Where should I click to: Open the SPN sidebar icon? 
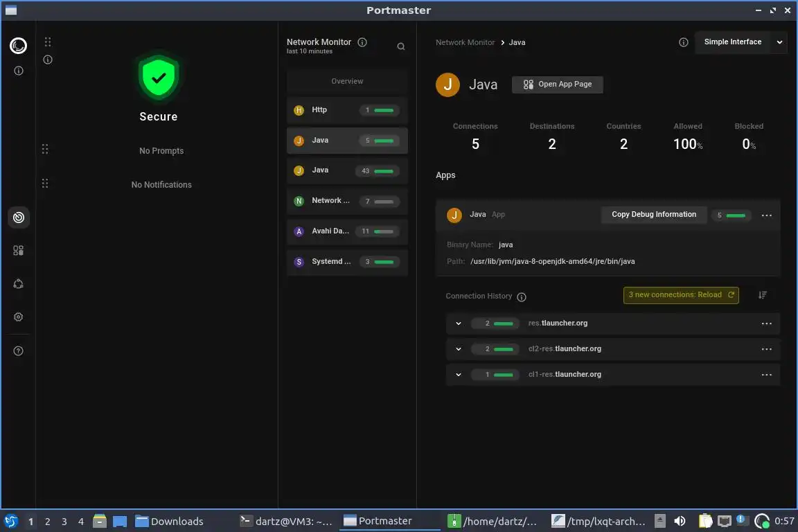18,283
